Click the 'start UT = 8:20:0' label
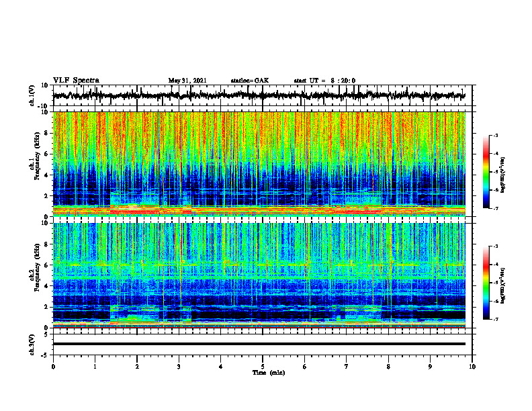532x411 pixels. [x=324, y=81]
